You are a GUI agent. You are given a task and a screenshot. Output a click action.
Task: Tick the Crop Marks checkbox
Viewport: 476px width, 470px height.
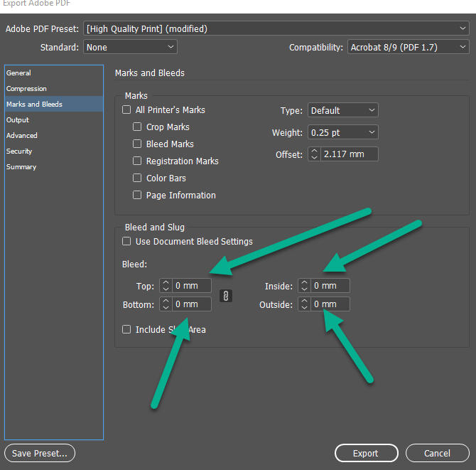(x=137, y=127)
